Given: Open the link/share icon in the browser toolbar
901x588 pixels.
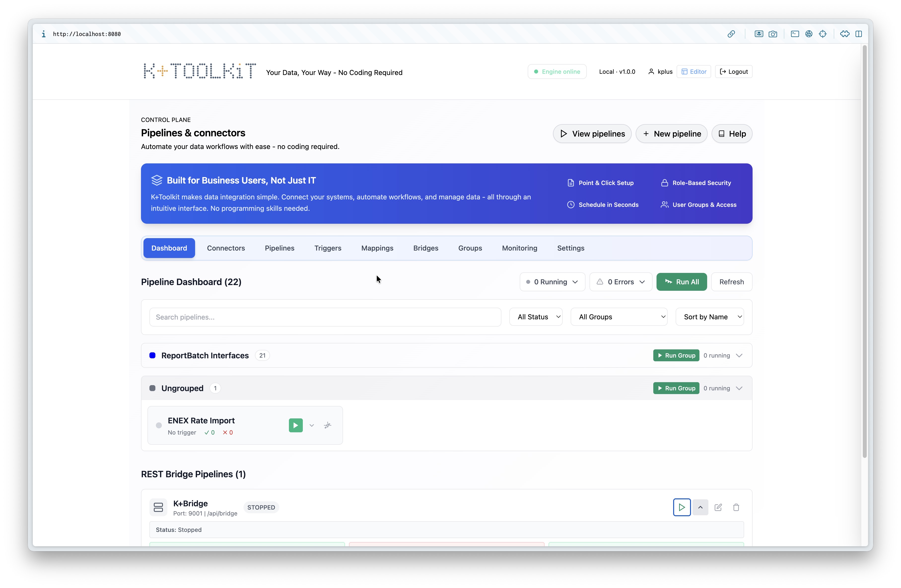Looking at the screenshot, I should coord(731,34).
